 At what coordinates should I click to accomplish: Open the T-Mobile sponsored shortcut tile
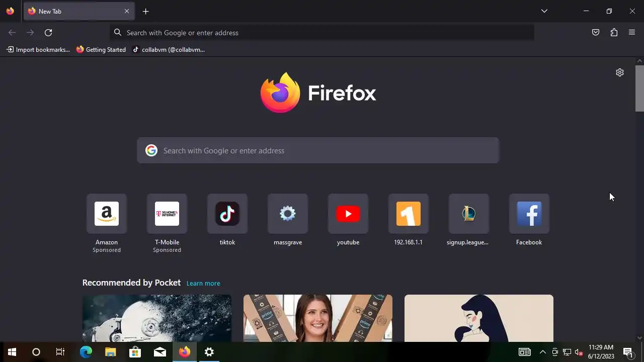coord(167,214)
